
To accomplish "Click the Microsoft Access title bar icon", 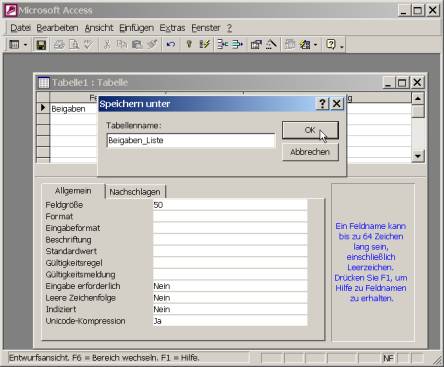I will 11,10.
